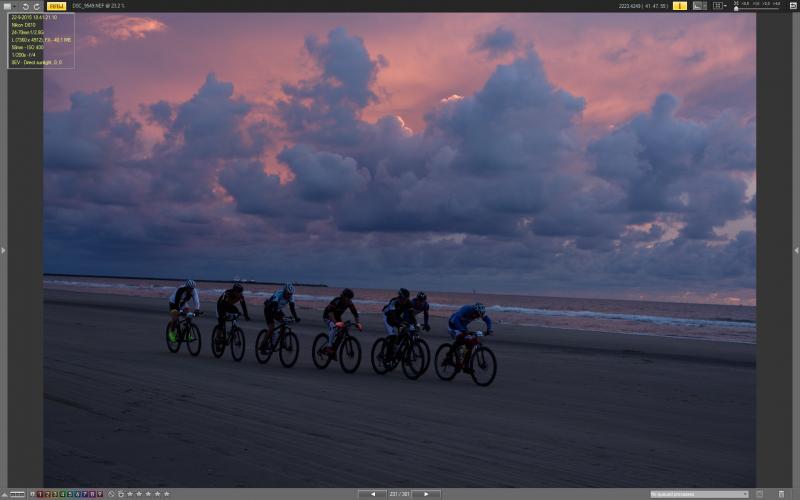
Task: Set rating to one star
Action: 130,494
